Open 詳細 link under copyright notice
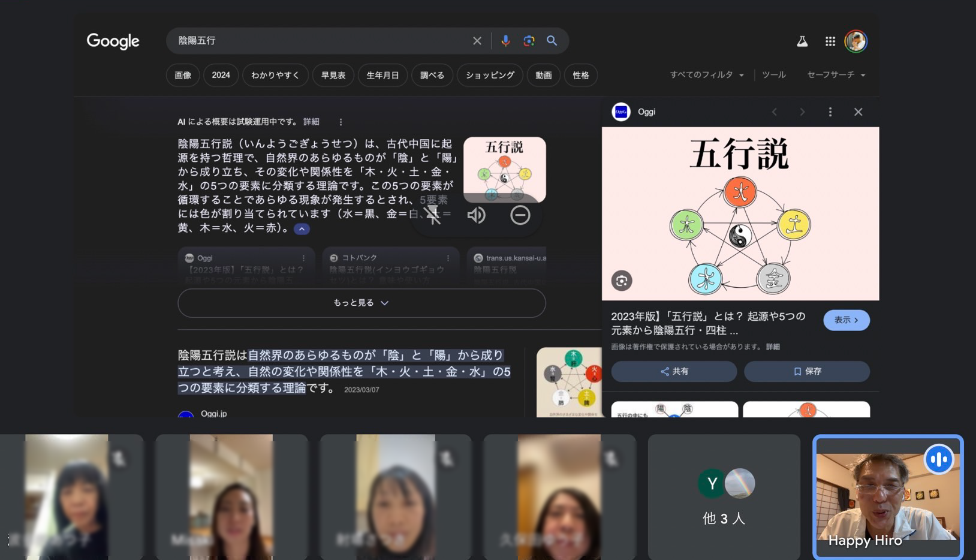 click(x=773, y=347)
